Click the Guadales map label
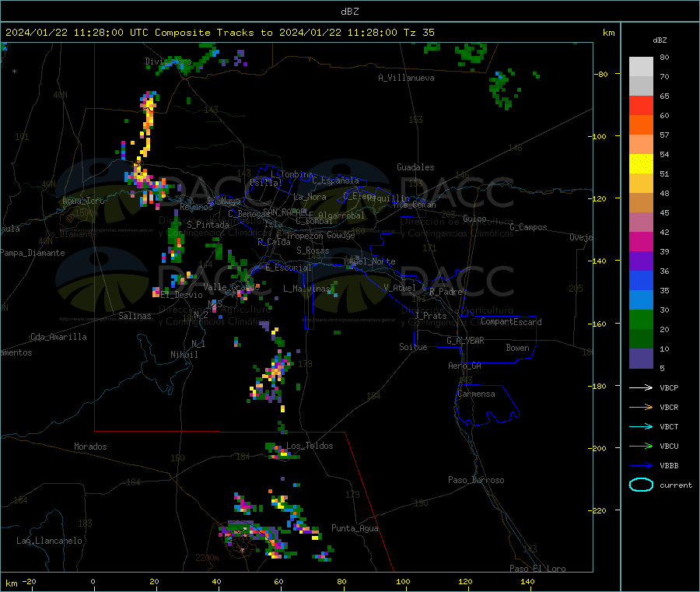Image resolution: width=700 pixels, height=592 pixels. [415, 167]
